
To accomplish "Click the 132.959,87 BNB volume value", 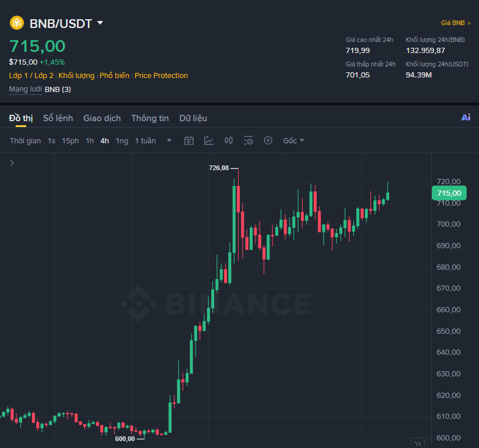I will tap(425, 51).
